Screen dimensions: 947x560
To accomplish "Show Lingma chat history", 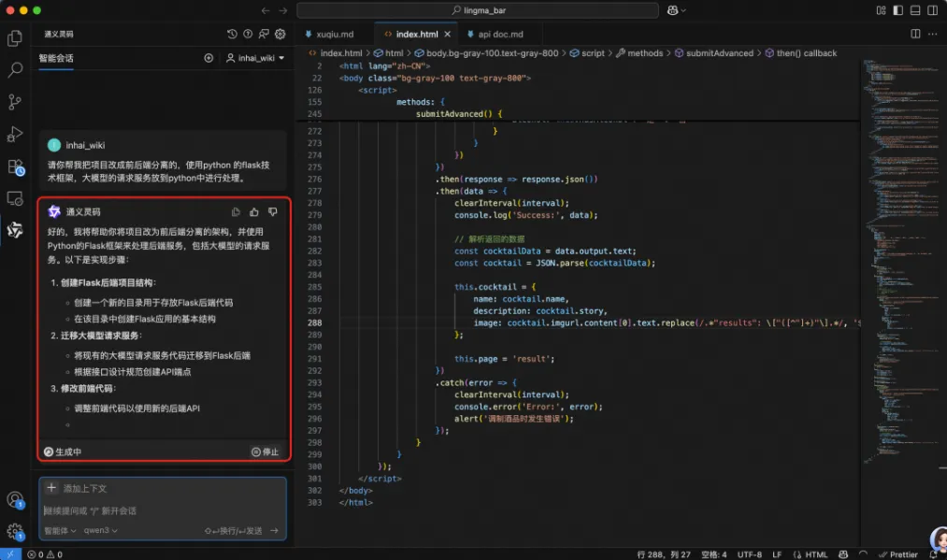I will (x=232, y=34).
